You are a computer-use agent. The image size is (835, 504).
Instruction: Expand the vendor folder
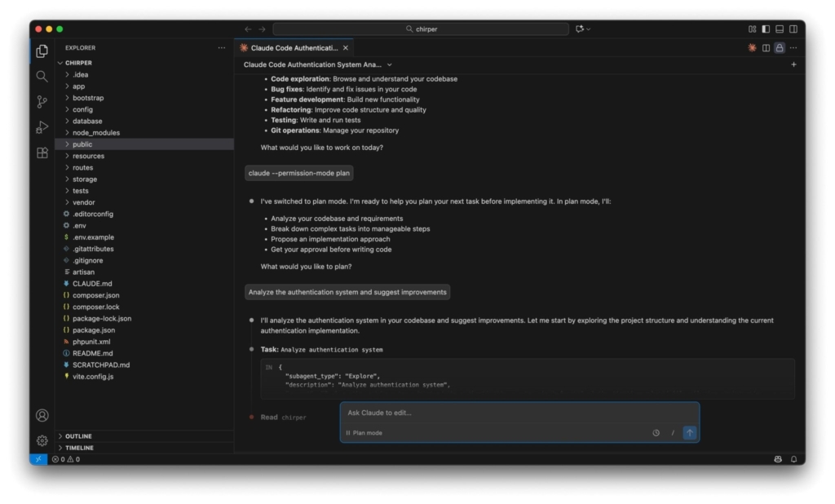point(144,202)
